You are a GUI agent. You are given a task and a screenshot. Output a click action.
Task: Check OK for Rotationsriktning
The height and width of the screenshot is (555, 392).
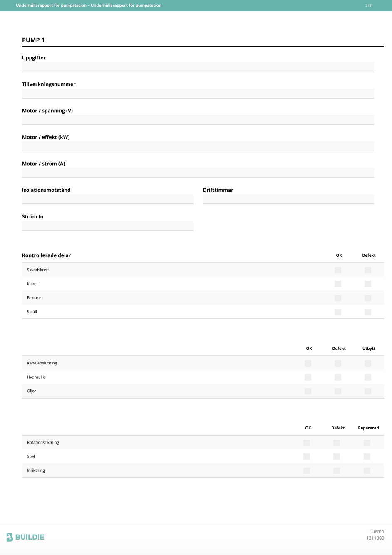pos(307,443)
